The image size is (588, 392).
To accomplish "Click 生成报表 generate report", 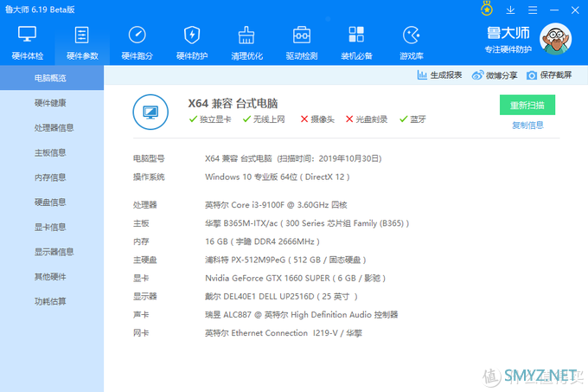I will pos(439,75).
